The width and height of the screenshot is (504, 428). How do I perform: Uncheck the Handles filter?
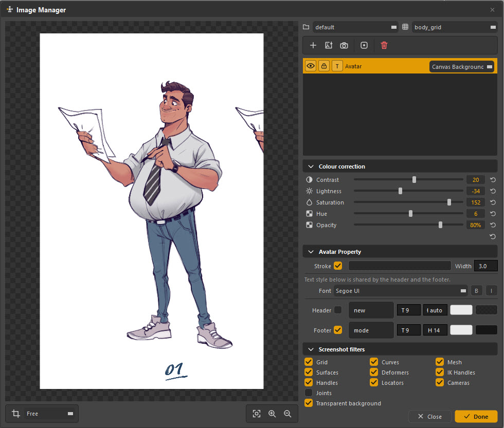click(x=309, y=382)
